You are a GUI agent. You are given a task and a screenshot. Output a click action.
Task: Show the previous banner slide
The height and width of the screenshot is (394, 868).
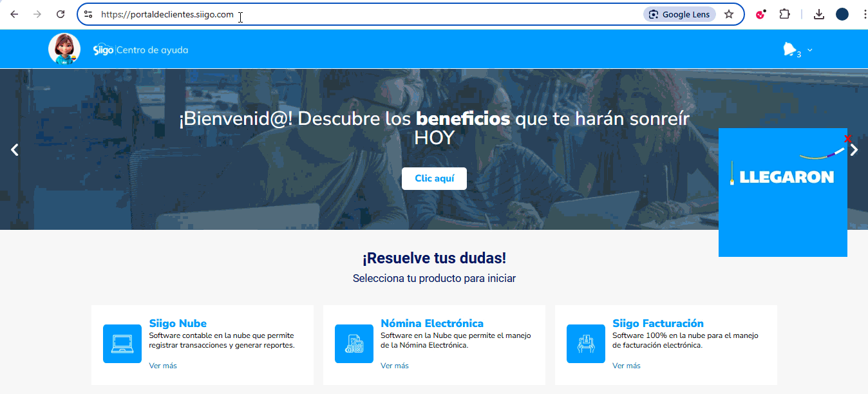15,150
